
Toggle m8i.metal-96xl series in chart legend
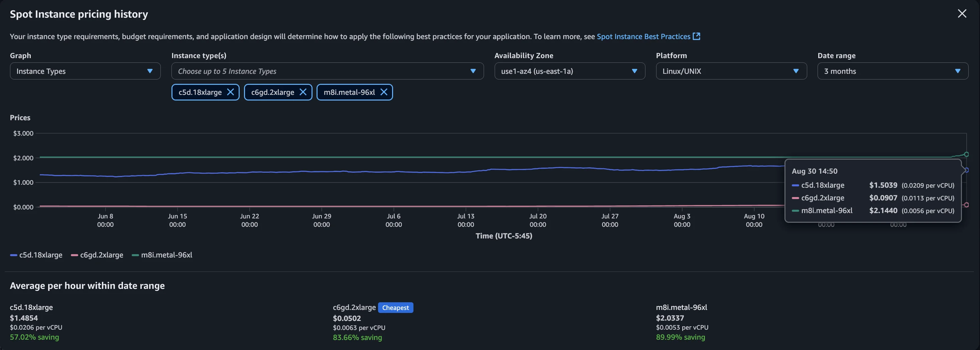click(x=162, y=255)
